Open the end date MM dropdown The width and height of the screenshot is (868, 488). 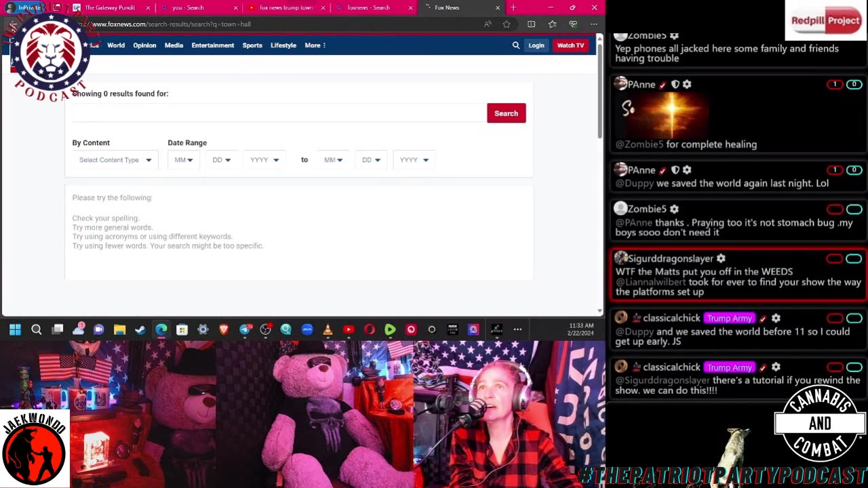[333, 160]
